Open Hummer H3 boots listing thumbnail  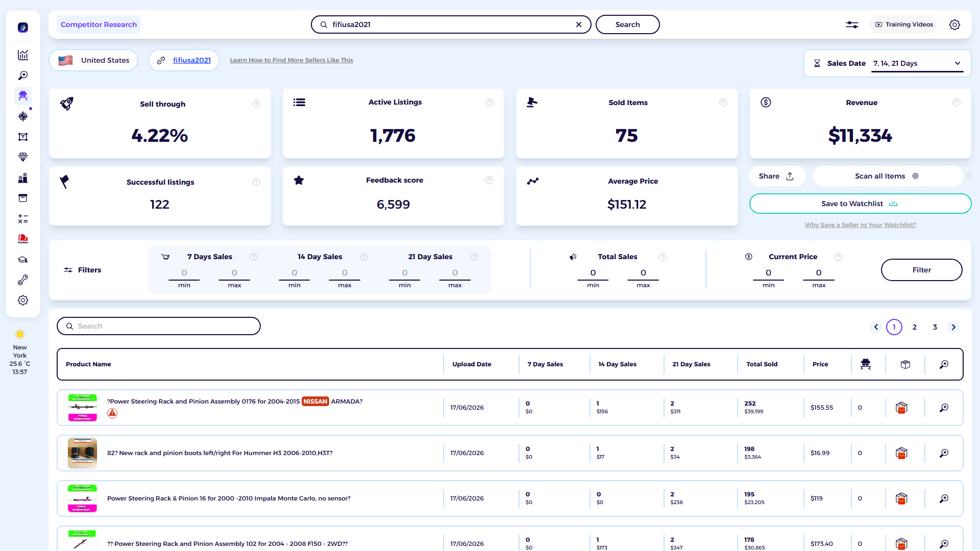pyautogui.click(x=82, y=453)
